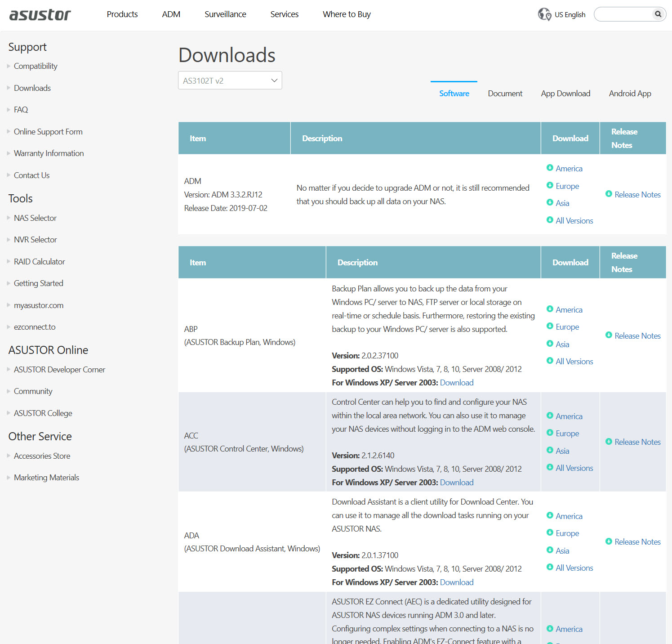Screen dimensions: 672x644
Task: Click the ACC Release Notes icon
Action: (609, 442)
